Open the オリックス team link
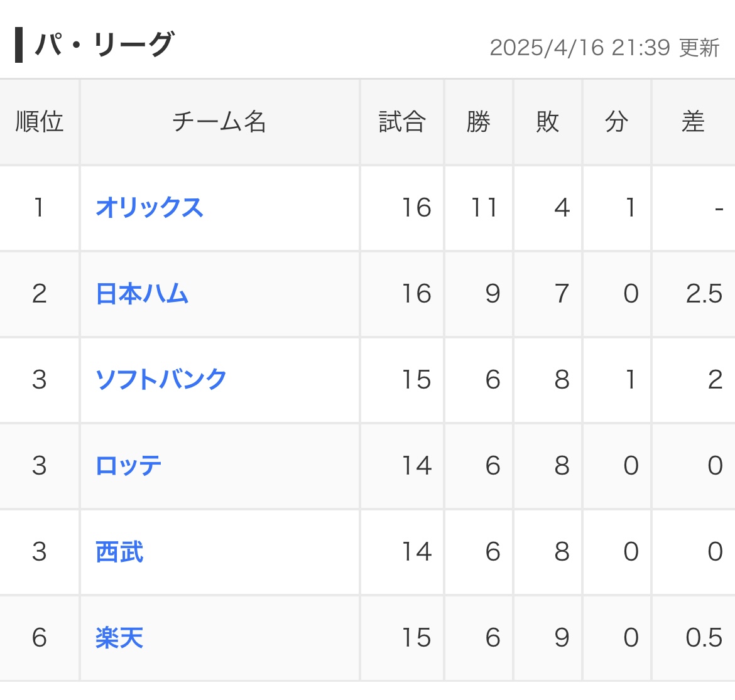This screenshot has height=700, width=735. click(x=150, y=208)
